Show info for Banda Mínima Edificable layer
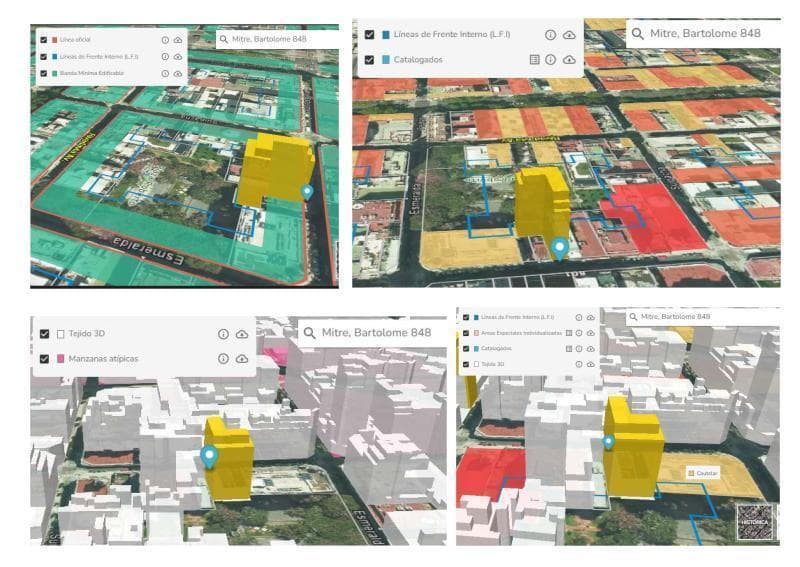Image resolution: width=800 pixels, height=567 pixels. (164, 74)
